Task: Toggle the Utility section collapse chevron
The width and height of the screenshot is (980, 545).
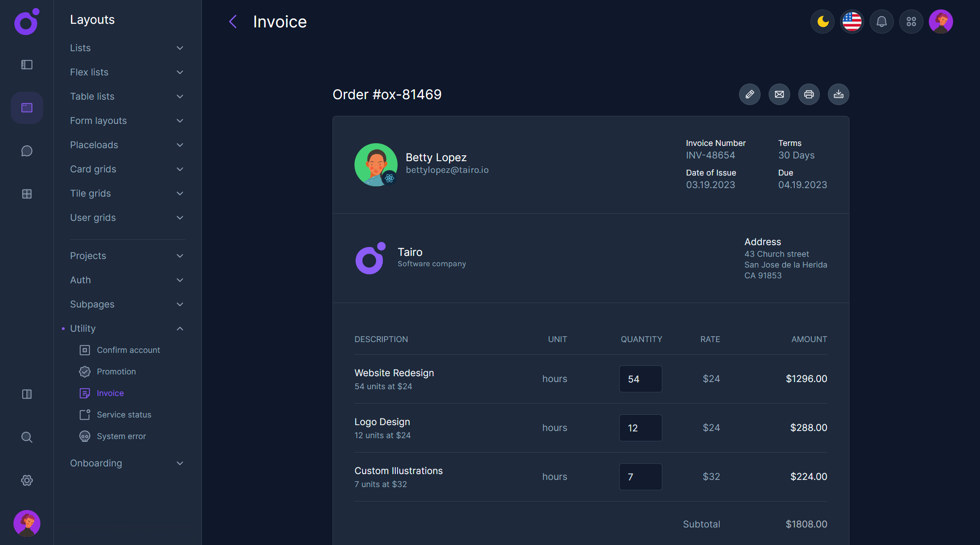Action: pyautogui.click(x=180, y=328)
